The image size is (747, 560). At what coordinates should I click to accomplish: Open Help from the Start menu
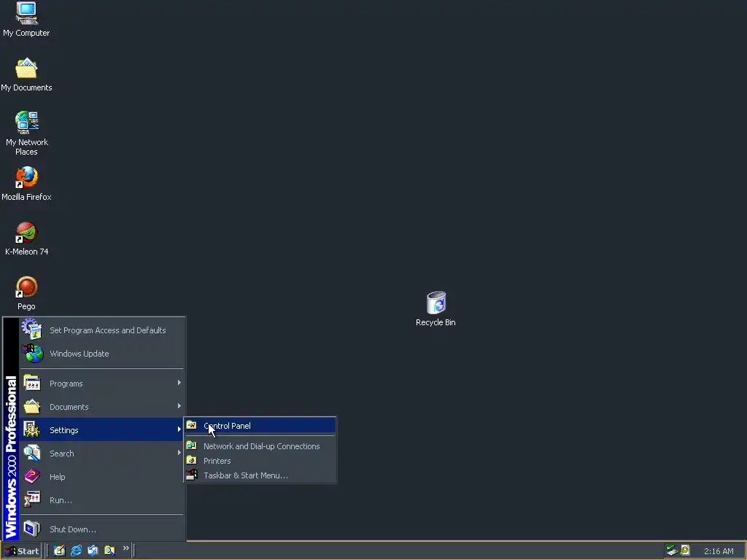[x=102, y=477]
